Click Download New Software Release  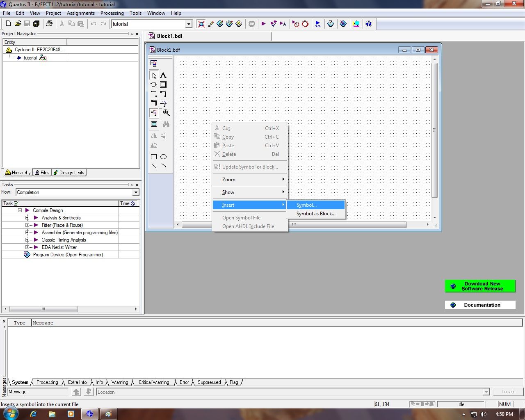pos(480,286)
